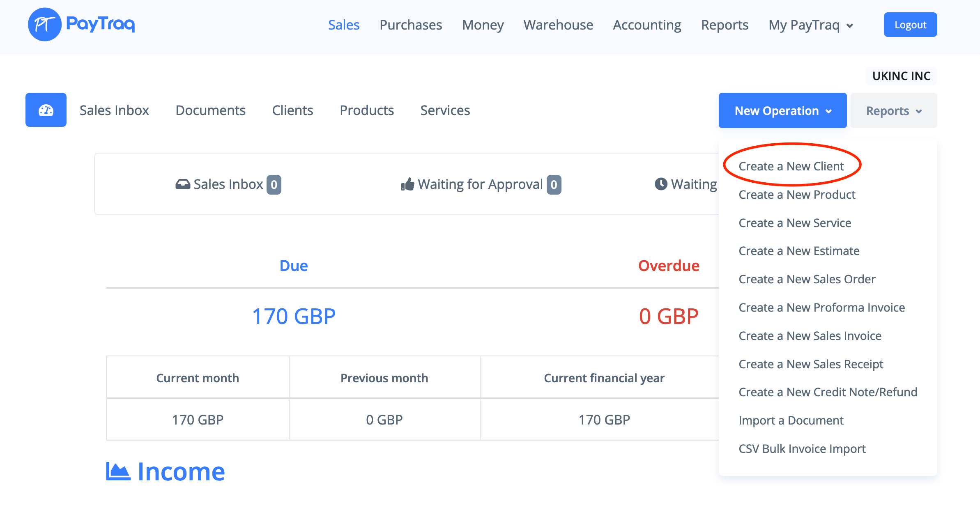Click the 170 GBP current month cell
The height and width of the screenshot is (505, 980).
click(198, 420)
